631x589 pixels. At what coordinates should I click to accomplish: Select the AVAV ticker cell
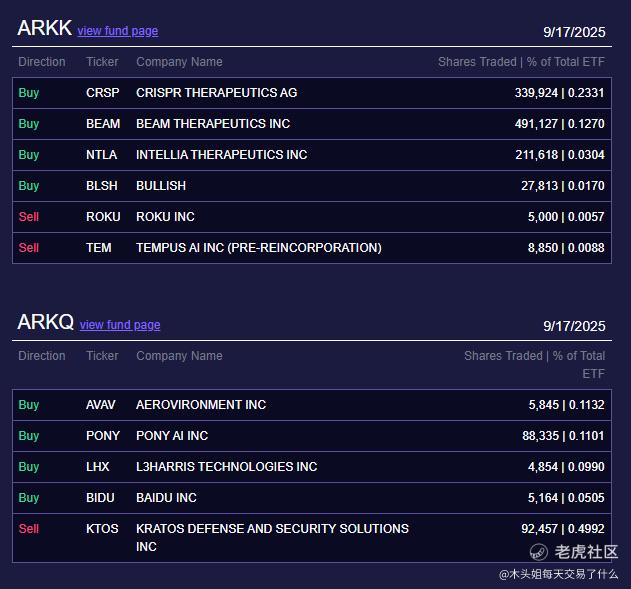point(101,405)
